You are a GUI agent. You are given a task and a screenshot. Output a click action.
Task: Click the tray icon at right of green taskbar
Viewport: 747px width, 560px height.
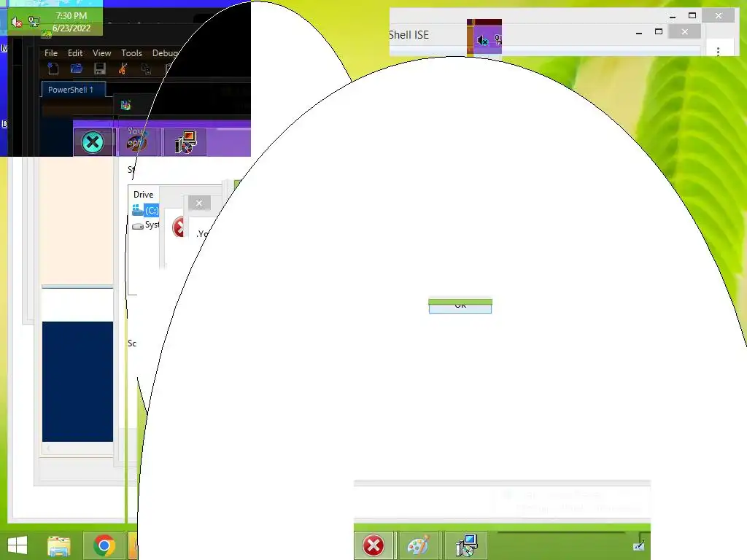pyautogui.click(x=638, y=545)
